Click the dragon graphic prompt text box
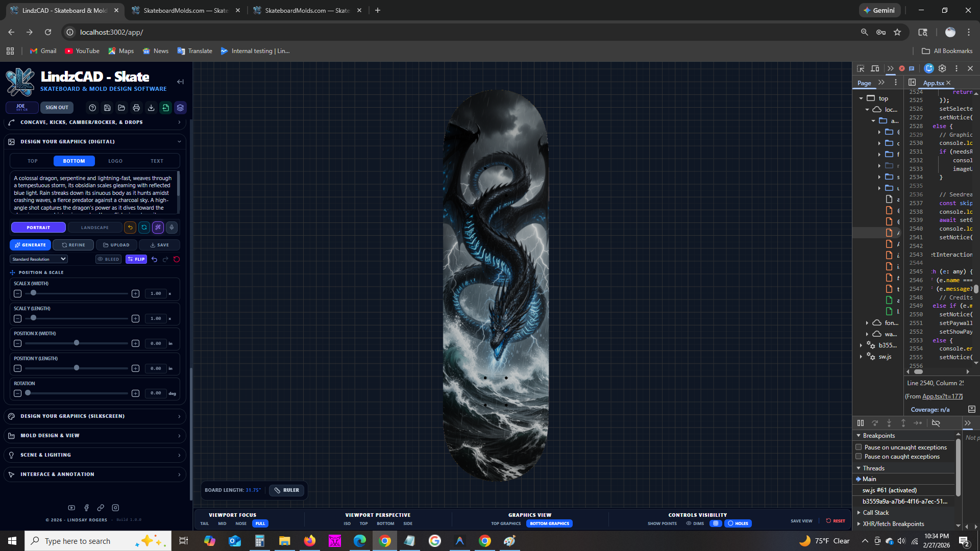 tap(94, 193)
